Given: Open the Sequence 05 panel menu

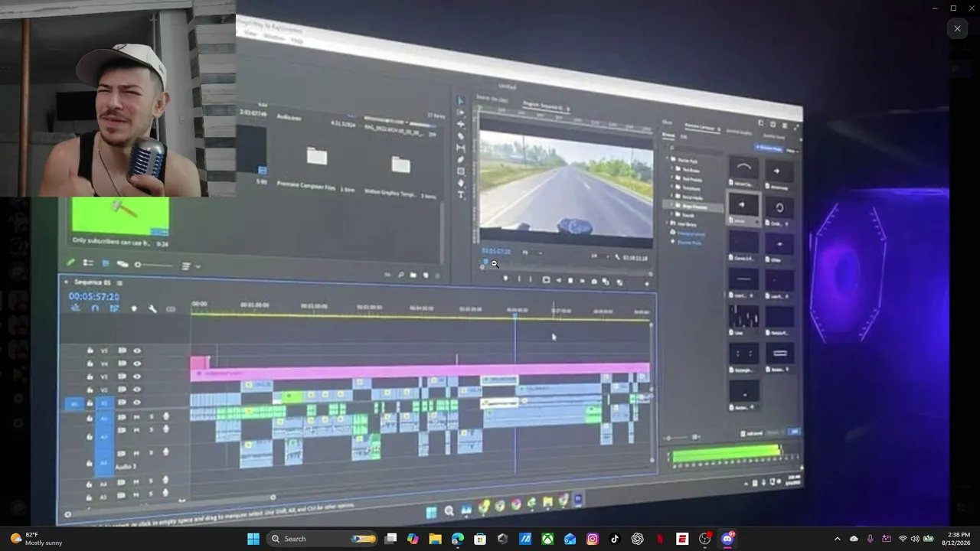Looking at the screenshot, I should [119, 283].
